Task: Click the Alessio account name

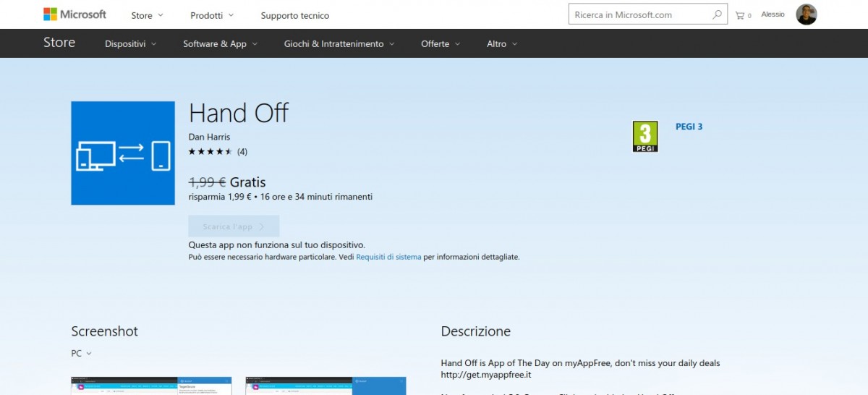Action: pyautogui.click(x=773, y=14)
